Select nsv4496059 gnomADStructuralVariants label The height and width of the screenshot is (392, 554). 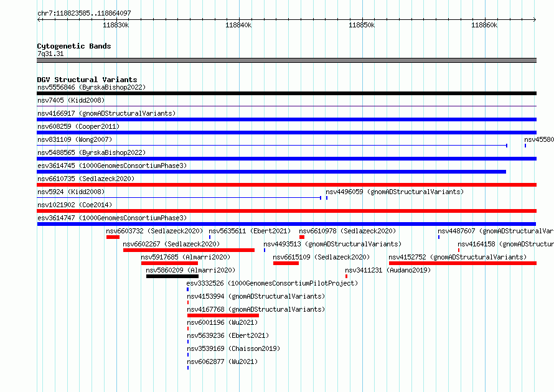(395, 192)
